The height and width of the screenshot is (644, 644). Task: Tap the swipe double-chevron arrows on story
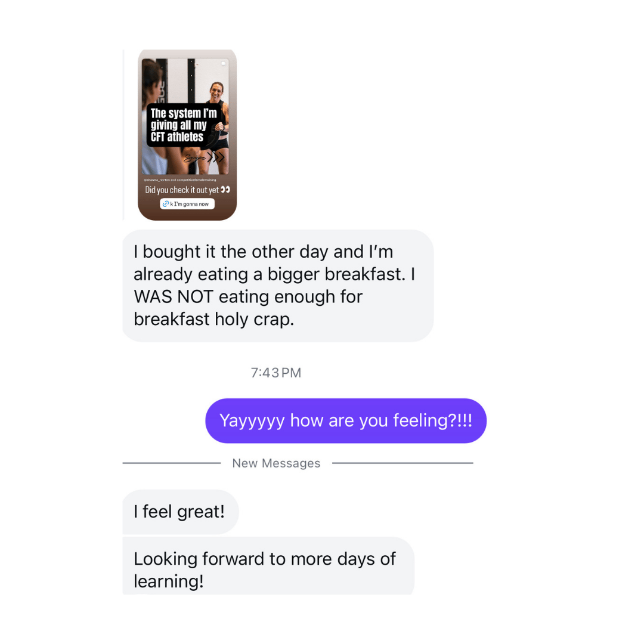(x=216, y=156)
